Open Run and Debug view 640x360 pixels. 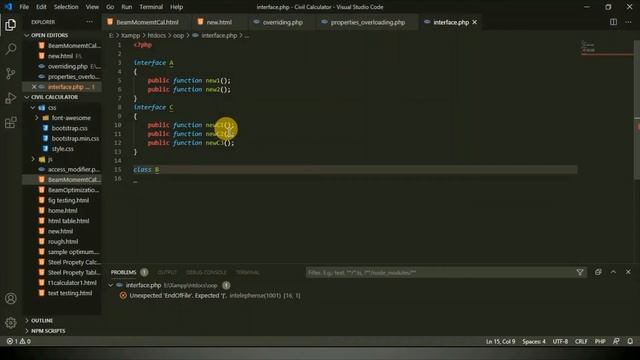(x=11, y=98)
